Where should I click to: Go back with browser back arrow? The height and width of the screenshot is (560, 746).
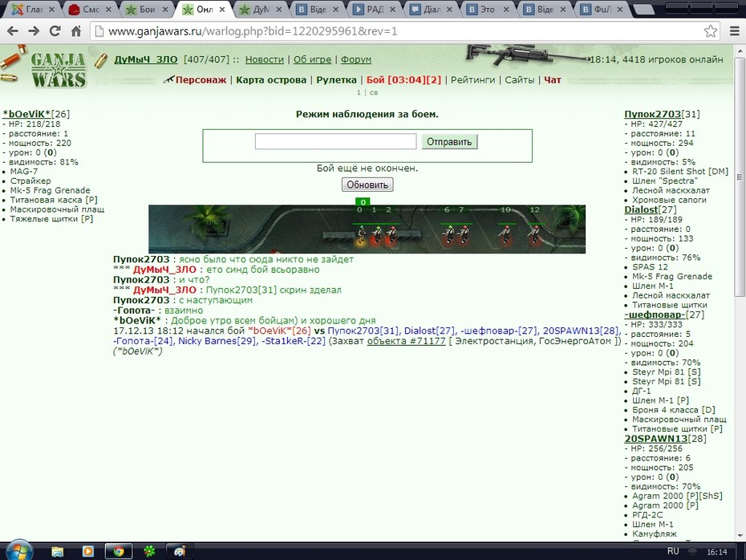coord(13,31)
